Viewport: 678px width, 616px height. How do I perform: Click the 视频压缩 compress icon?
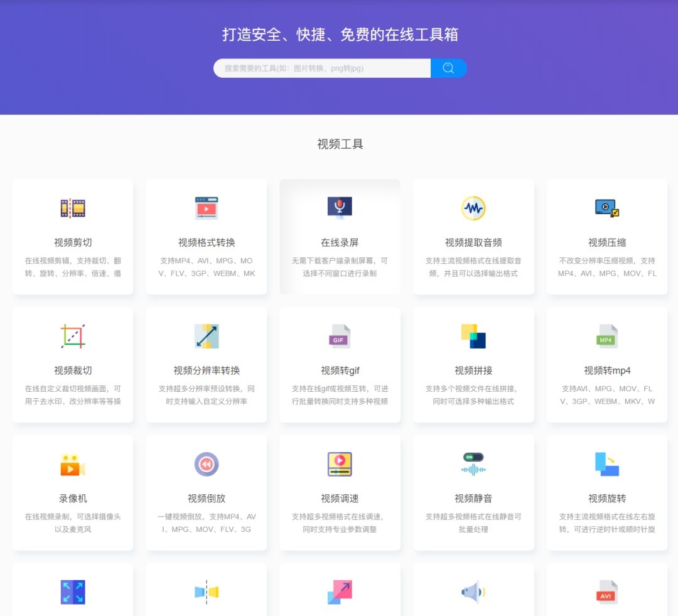606,208
